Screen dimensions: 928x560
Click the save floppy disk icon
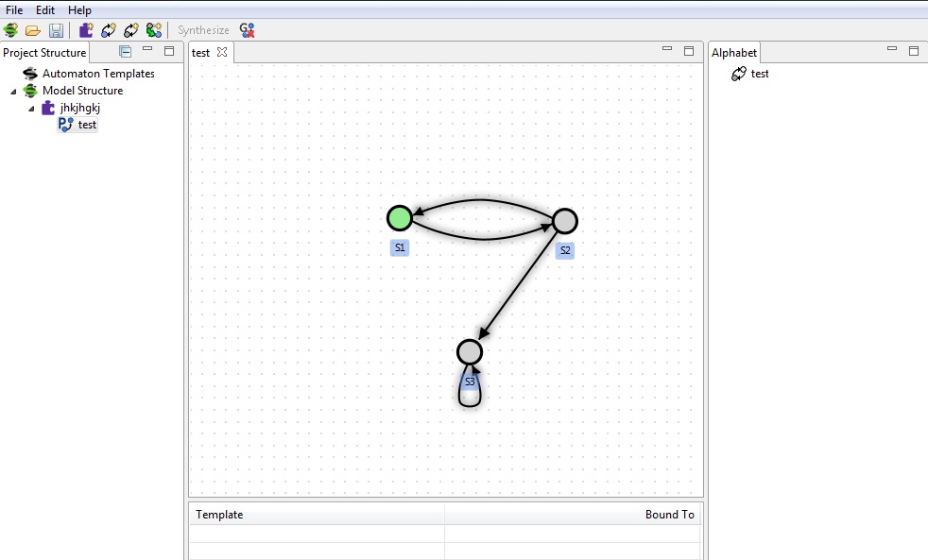[56, 30]
